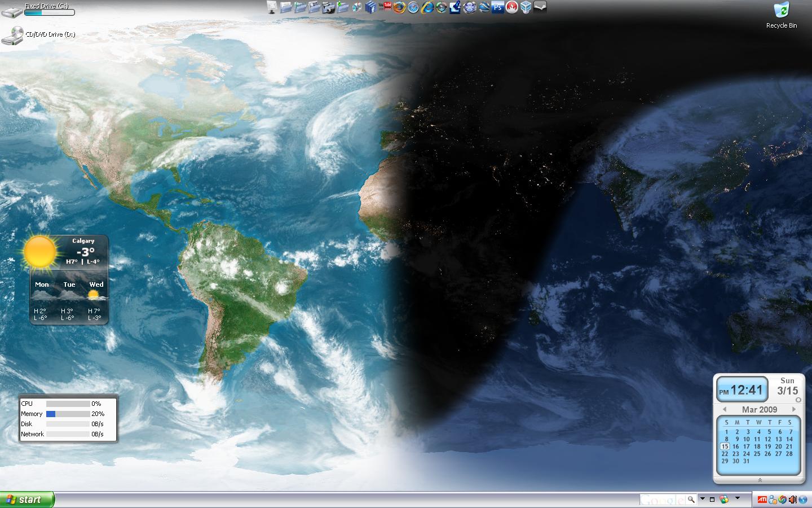The image size is (812, 508).
Task: Open the ATI tray icon
Action: pos(762,500)
